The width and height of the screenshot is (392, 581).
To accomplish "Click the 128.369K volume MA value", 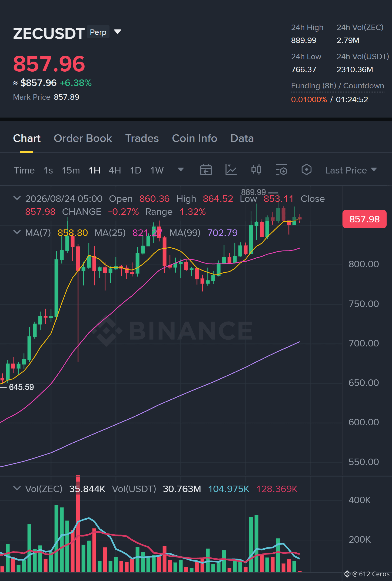I will tap(277, 489).
